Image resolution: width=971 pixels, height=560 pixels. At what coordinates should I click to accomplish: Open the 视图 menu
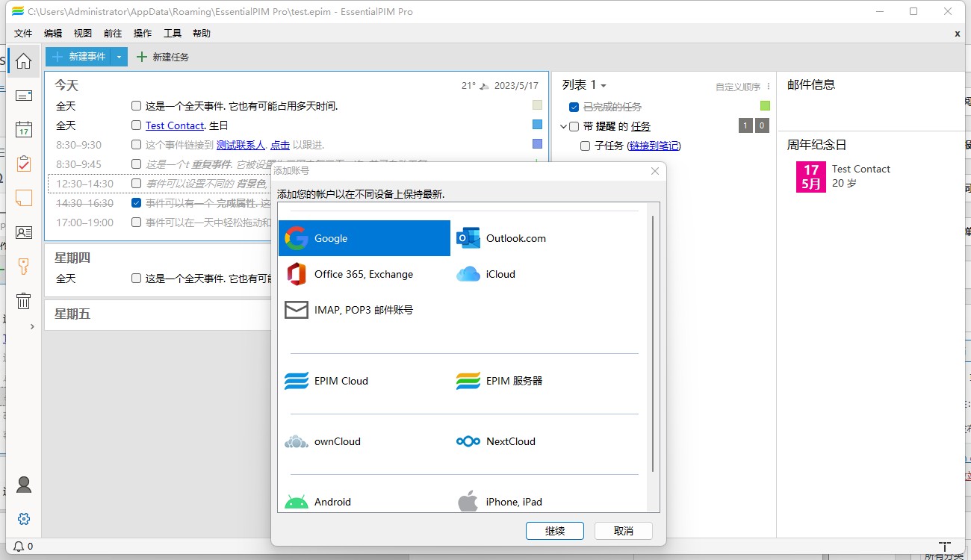83,34
